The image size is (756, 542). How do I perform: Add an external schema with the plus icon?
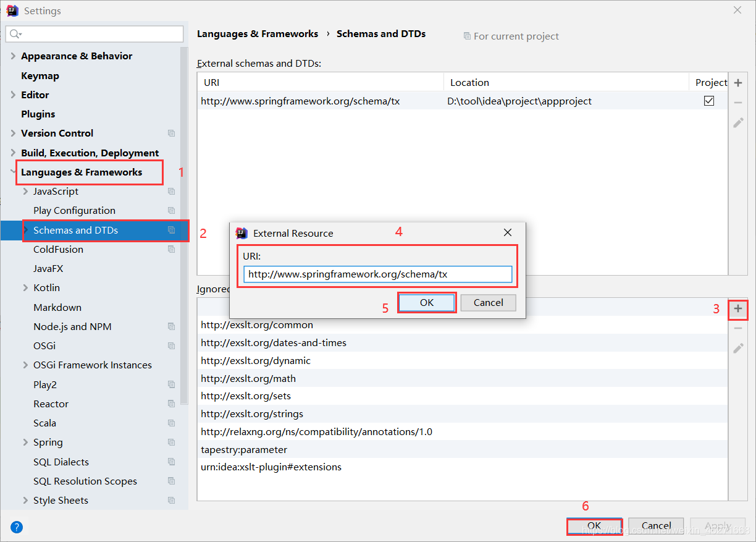[x=738, y=82]
